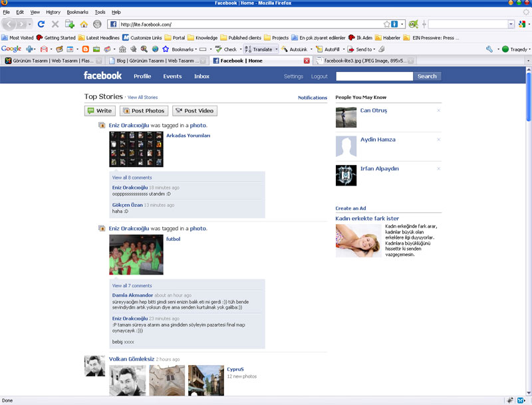Open the list all tabs dropdown arrow

(x=528, y=61)
